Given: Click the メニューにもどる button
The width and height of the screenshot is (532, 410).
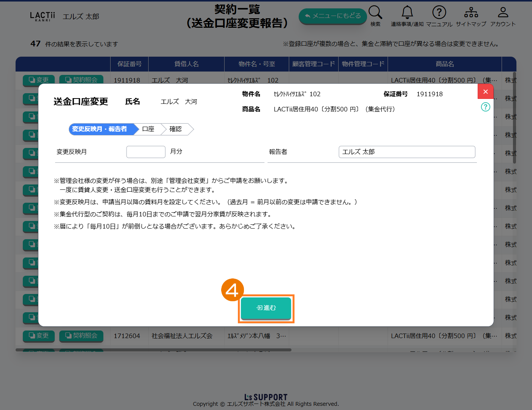Looking at the screenshot, I should click(332, 16).
